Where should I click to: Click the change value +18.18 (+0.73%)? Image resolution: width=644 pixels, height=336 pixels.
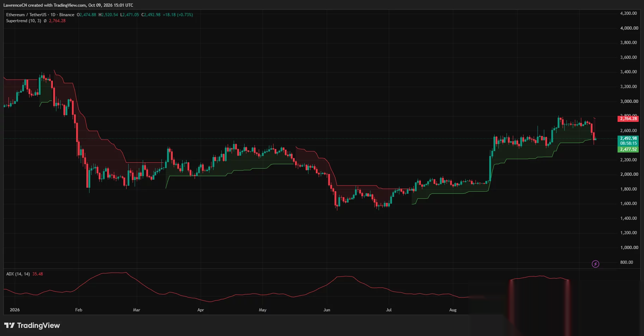pos(178,15)
